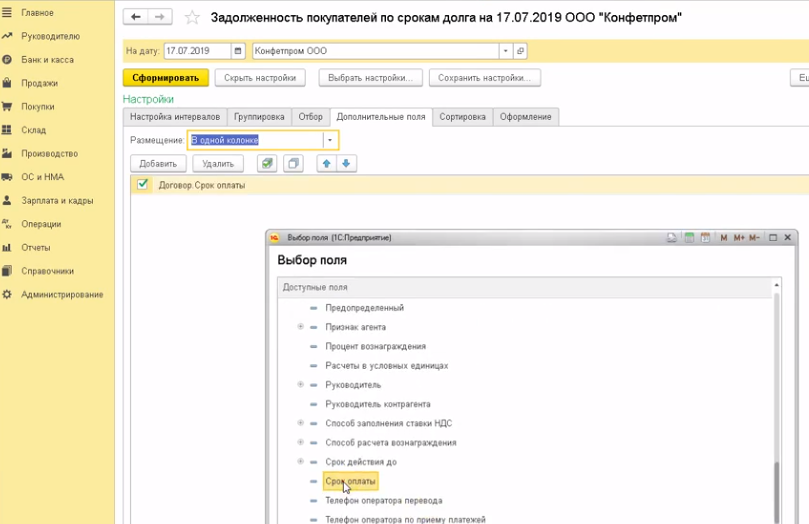This screenshot has height=524, width=809.
Task: Move selected field down with blue arrow
Action: point(345,164)
